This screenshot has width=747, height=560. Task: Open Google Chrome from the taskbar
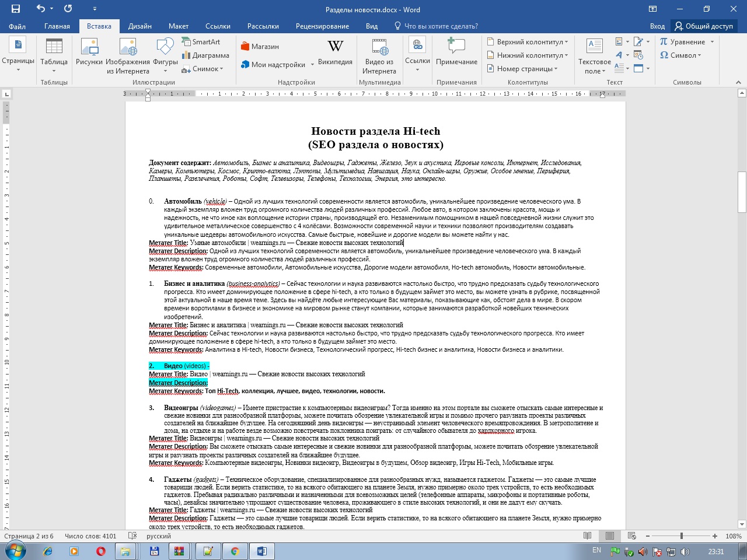click(235, 551)
